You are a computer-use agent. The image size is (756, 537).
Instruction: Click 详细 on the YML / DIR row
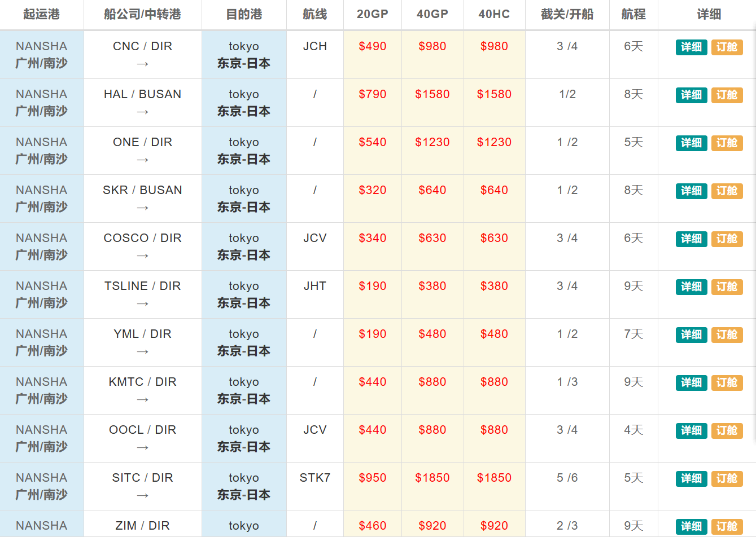click(691, 335)
